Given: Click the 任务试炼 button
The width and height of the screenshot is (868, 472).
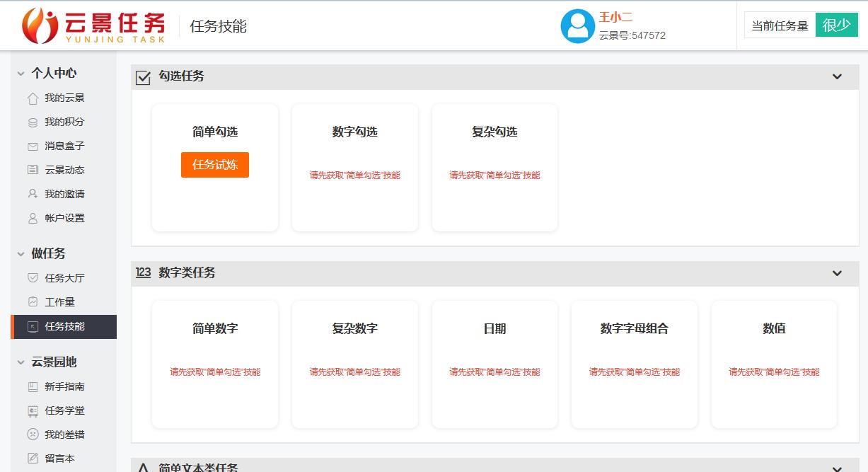Looking at the screenshot, I should click(214, 165).
